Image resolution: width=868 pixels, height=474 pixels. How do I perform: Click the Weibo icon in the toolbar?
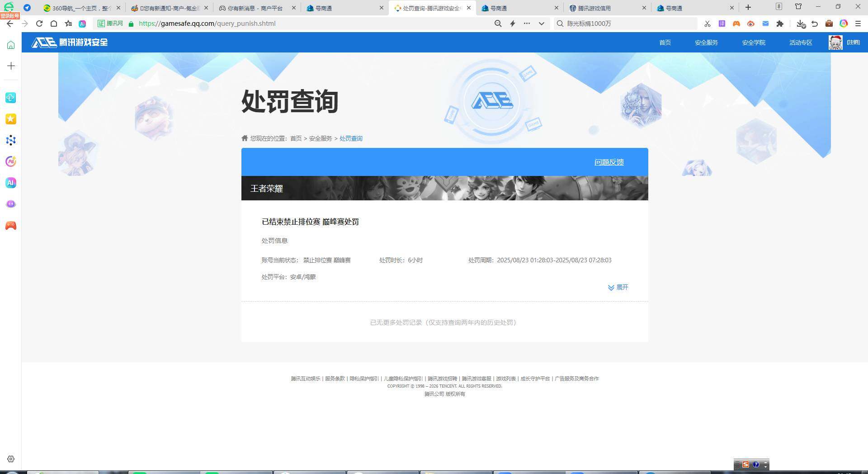751,24
